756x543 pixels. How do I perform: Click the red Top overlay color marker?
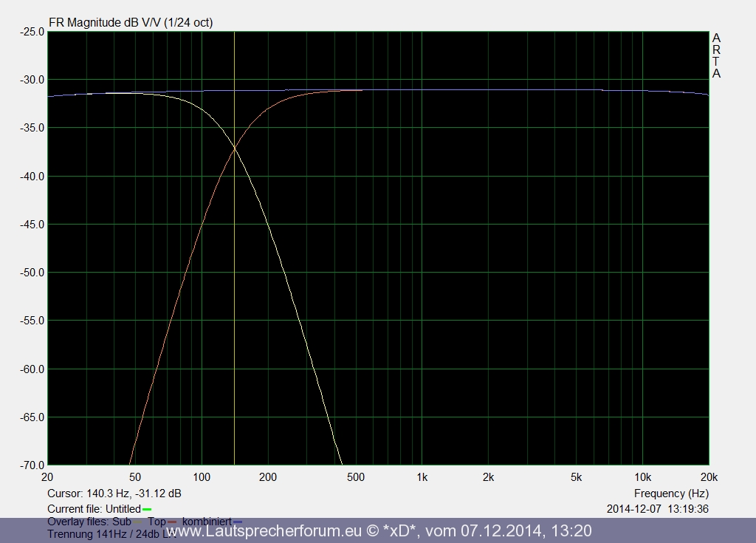(x=172, y=522)
